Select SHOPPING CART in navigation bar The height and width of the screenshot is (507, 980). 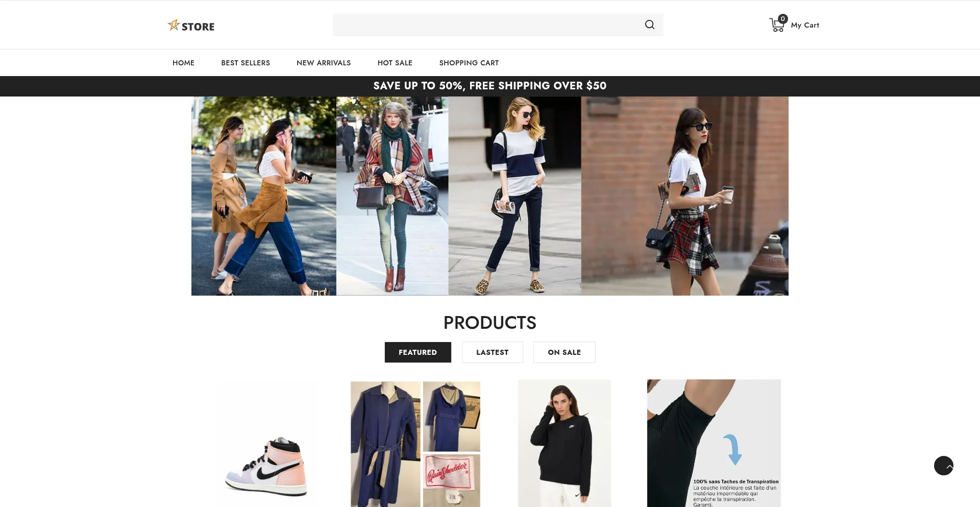[469, 63]
